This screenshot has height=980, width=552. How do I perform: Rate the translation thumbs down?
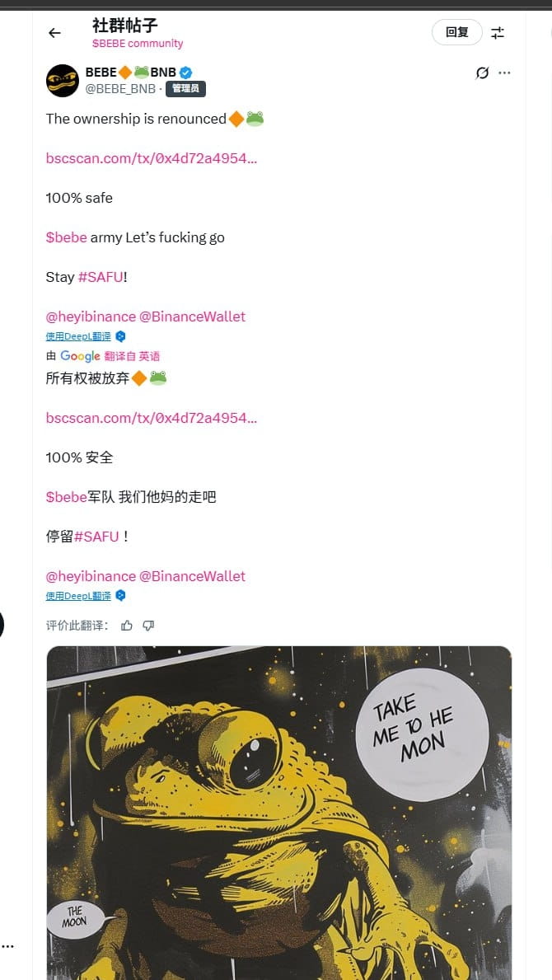(148, 626)
